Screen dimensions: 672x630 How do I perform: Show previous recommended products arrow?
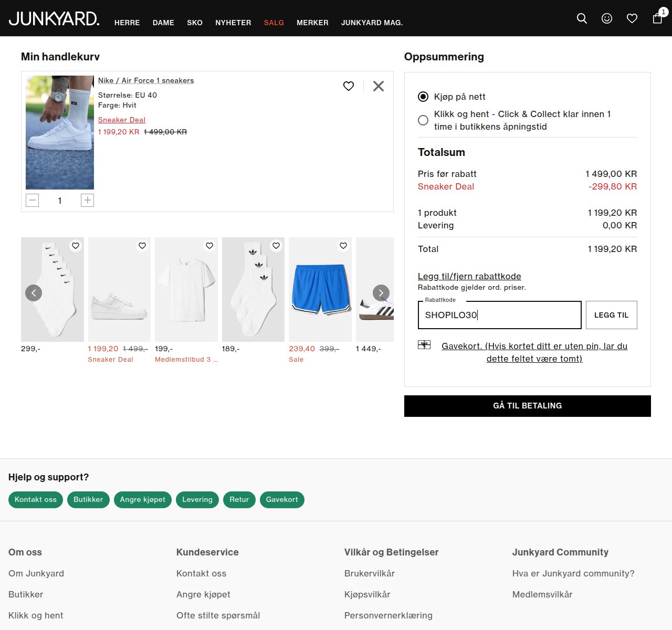point(34,293)
